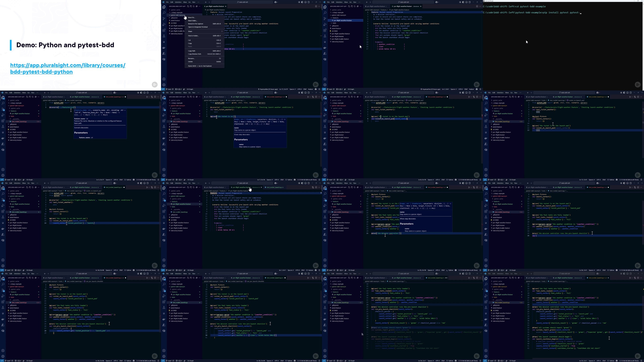Open Search view icon in context-menu frame

164,13
